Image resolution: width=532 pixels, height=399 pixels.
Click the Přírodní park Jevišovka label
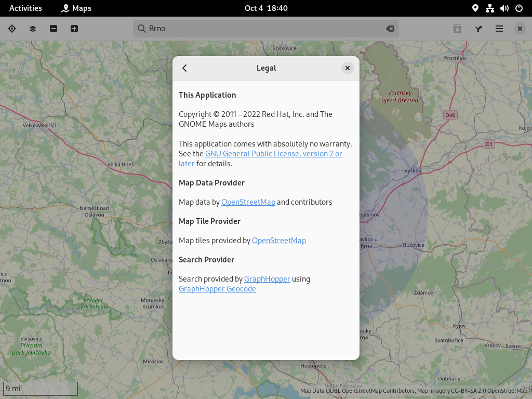[31, 349]
